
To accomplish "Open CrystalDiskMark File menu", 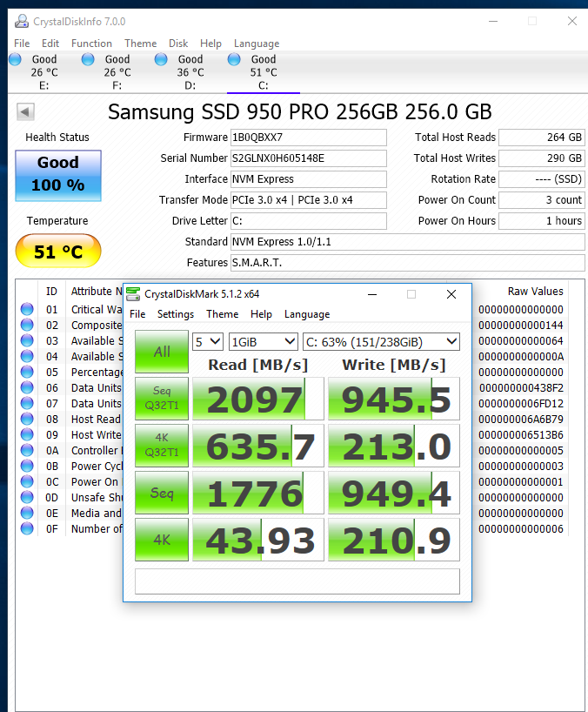I will pyautogui.click(x=137, y=314).
